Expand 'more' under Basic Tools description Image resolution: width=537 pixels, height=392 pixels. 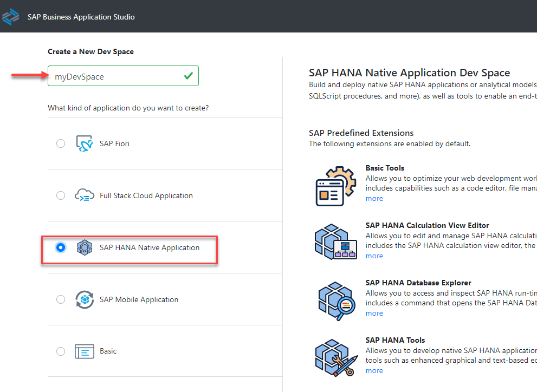374,199
